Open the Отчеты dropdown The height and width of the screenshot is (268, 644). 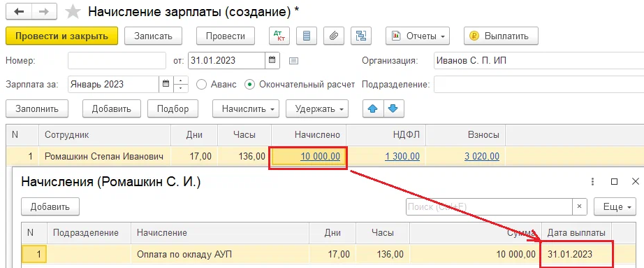click(x=418, y=36)
